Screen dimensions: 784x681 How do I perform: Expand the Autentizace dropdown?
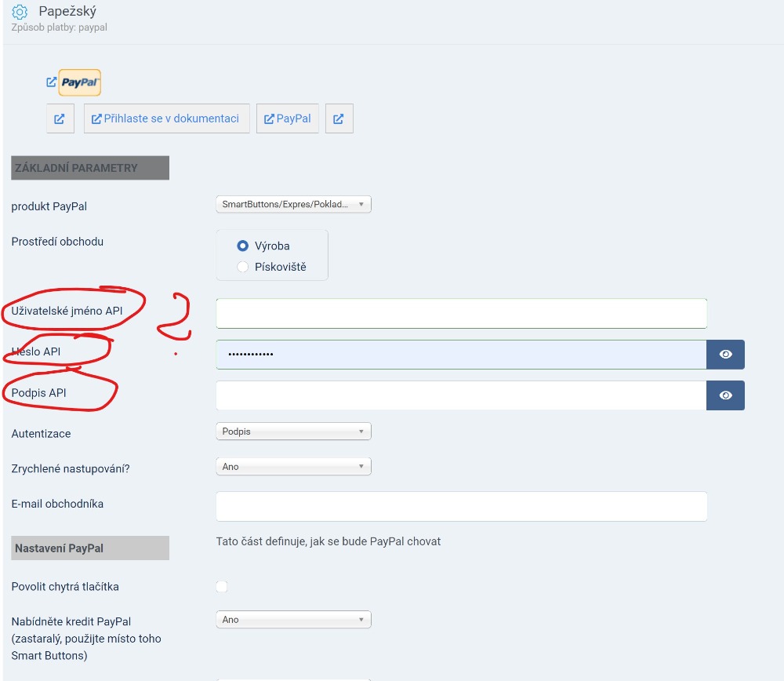click(x=293, y=432)
